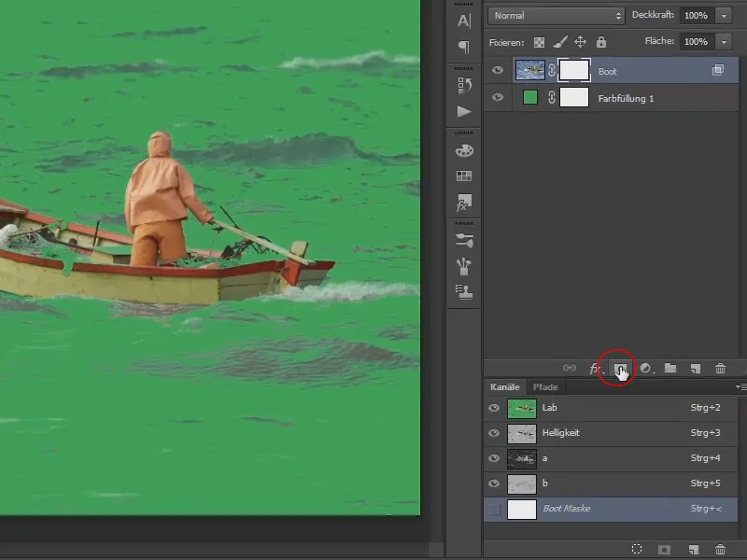Select the Boot layer thumbnail

pyautogui.click(x=530, y=71)
